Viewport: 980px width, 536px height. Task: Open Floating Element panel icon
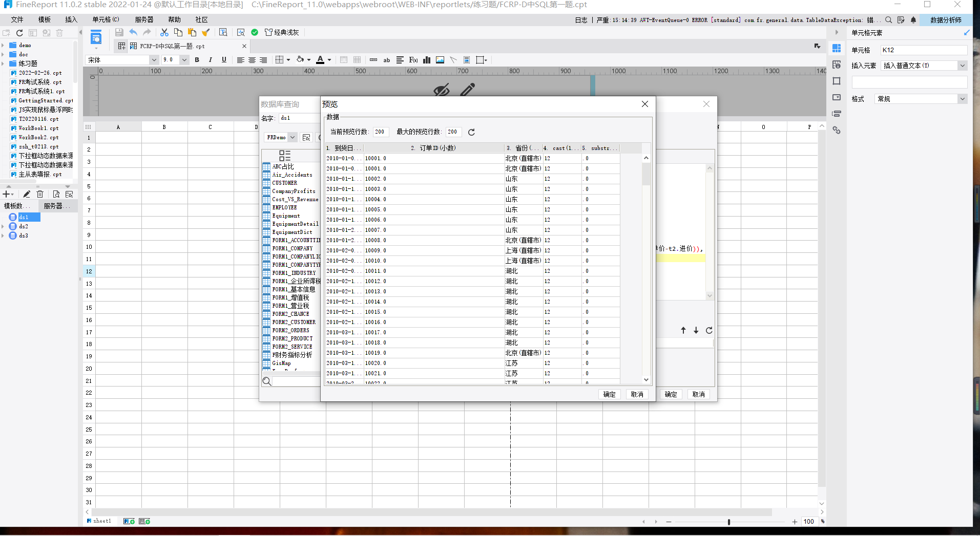coord(837,81)
